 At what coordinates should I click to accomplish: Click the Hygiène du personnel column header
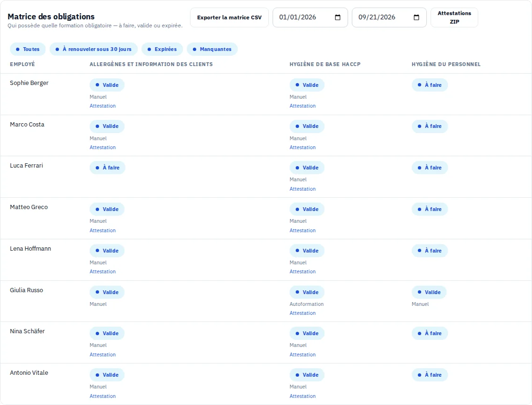446,64
